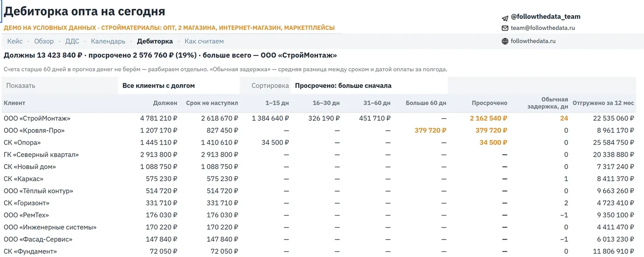The height and width of the screenshot is (257, 644).
Task: Click the 16–30 дн column header
Action: [x=326, y=103]
